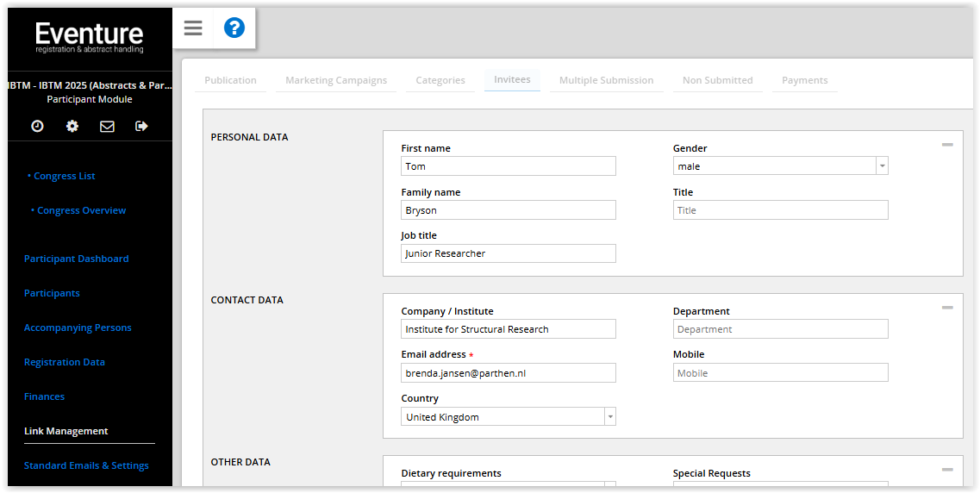Screen dimensions: 980x493
Task: Collapse the Other Data panel
Action: pyautogui.click(x=947, y=470)
